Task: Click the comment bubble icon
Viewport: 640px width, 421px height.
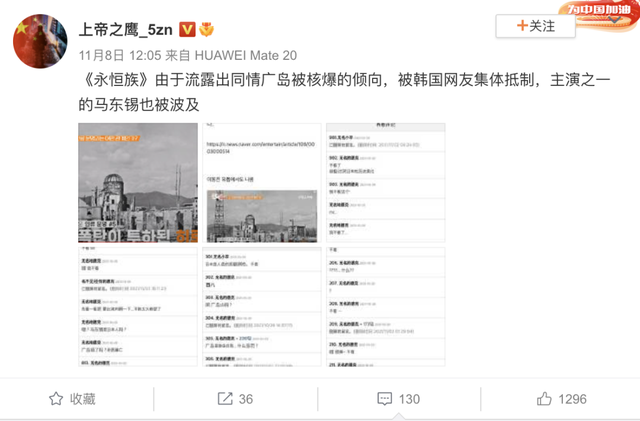Action: coord(384,399)
